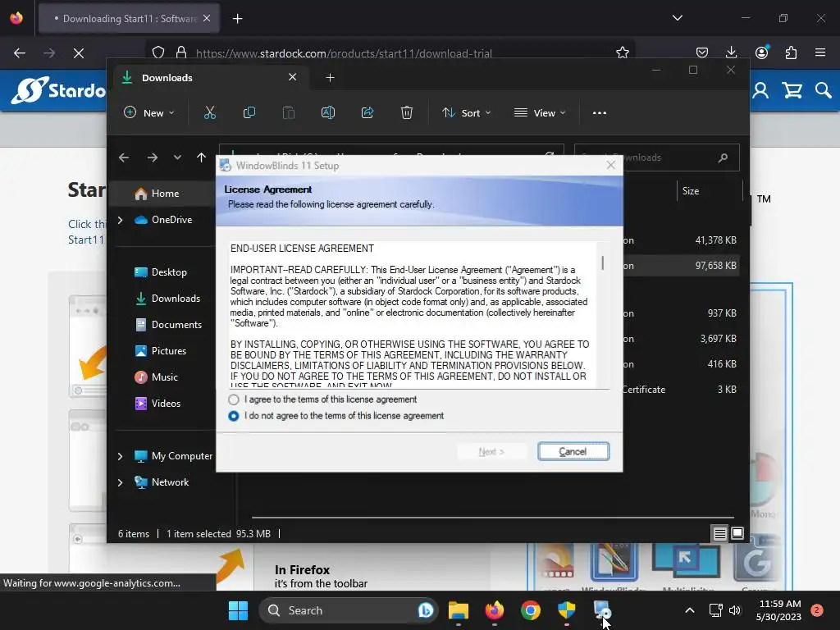Open Windows Start menu
The width and height of the screenshot is (840, 630).
click(x=238, y=610)
